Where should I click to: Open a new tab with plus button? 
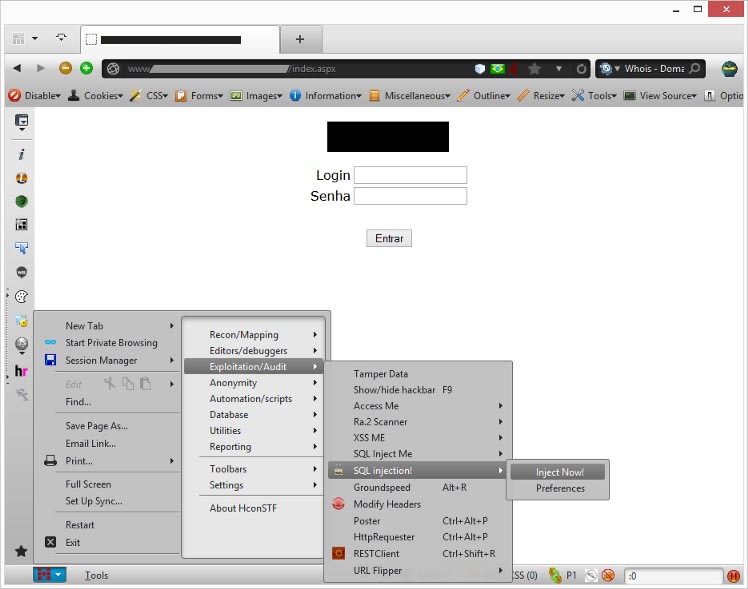click(300, 39)
